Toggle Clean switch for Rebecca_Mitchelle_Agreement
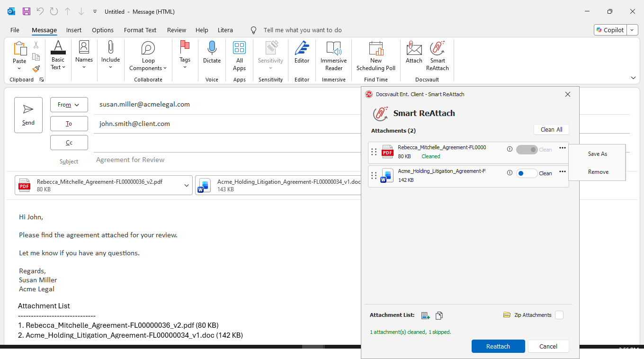 (x=527, y=150)
